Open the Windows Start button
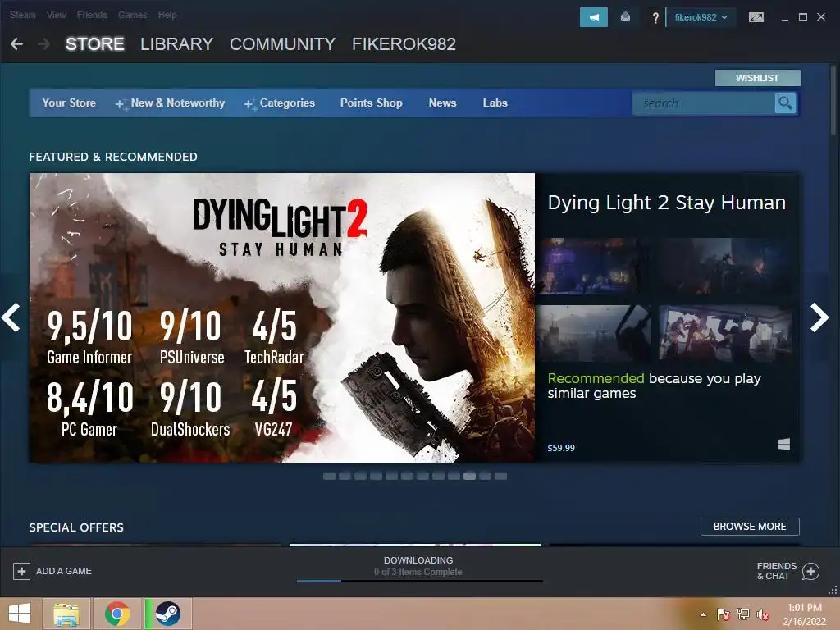Viewport: 840px width, 630px height. [x=20, y=614]
